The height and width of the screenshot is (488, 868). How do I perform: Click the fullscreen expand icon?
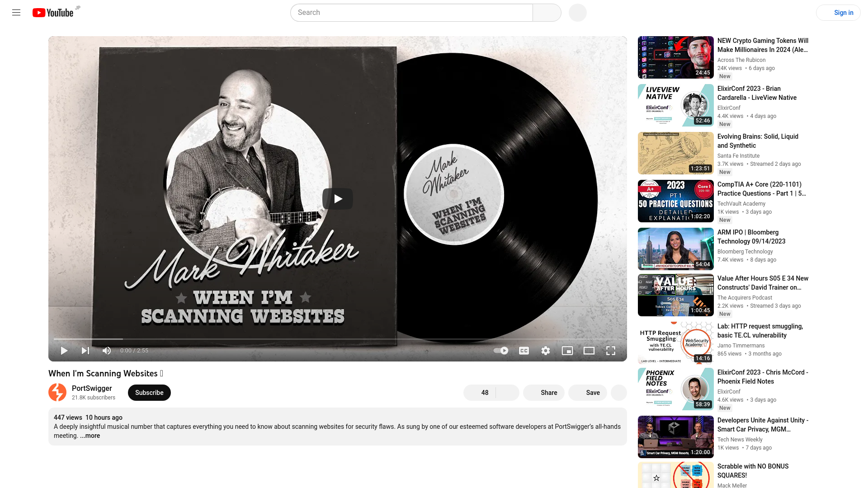[610, 351]
